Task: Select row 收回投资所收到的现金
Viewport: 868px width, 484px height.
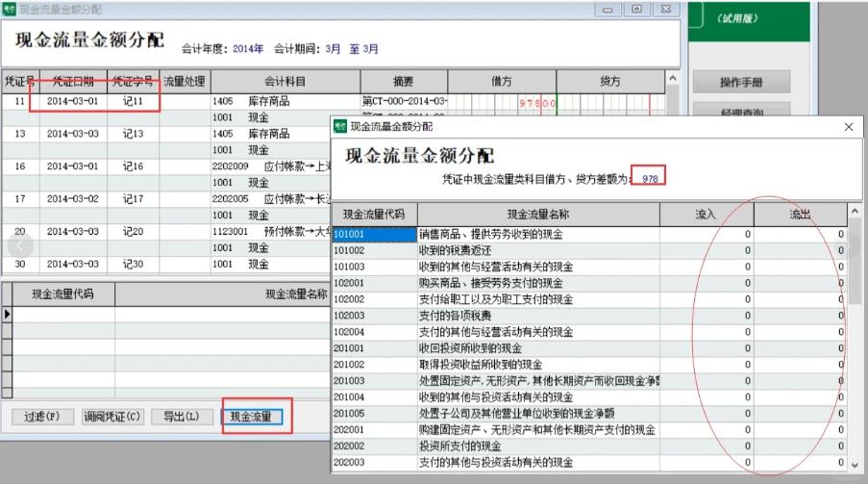Action: click(538, 348)
